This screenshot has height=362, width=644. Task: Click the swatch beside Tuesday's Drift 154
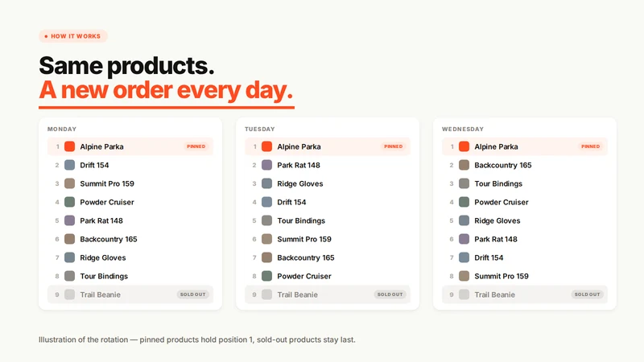[267, 202]
